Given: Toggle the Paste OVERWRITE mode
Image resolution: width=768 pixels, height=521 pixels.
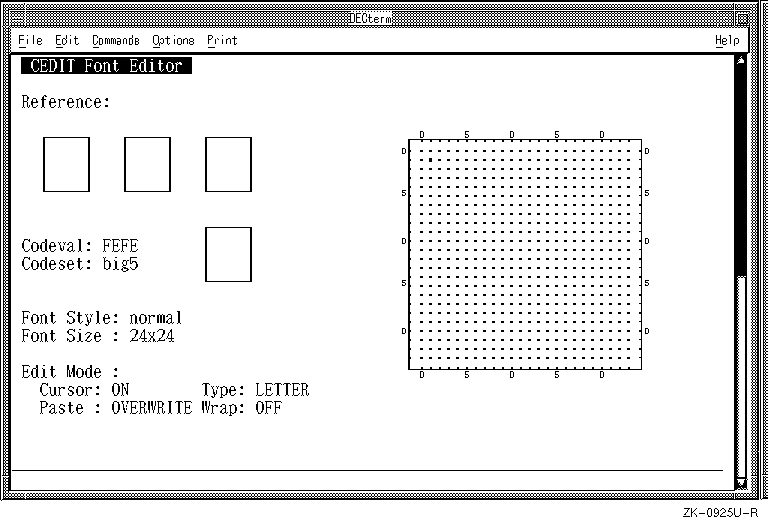Looking at the screenshot, I should click(151, 408).
